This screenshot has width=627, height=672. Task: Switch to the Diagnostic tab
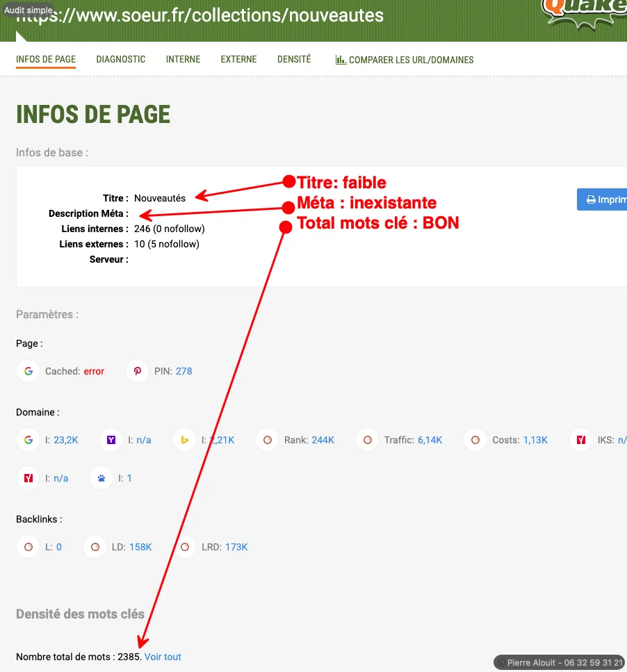[121, 60]
